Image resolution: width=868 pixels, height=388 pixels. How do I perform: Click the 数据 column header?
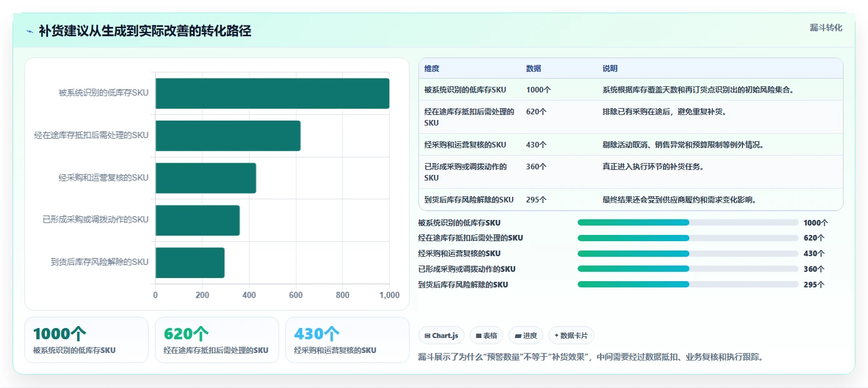point(533,69)
